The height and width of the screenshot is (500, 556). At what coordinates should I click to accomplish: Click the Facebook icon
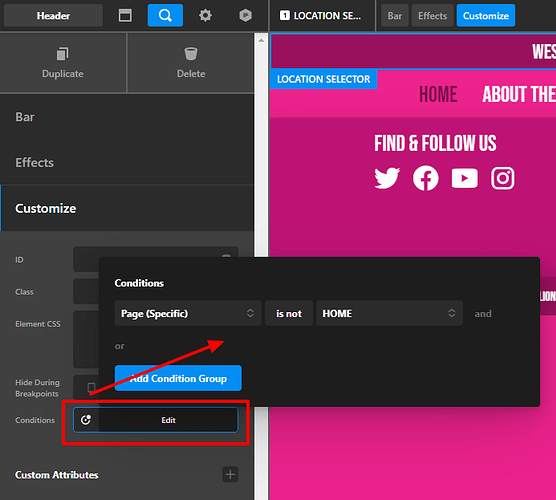(426, 178)
